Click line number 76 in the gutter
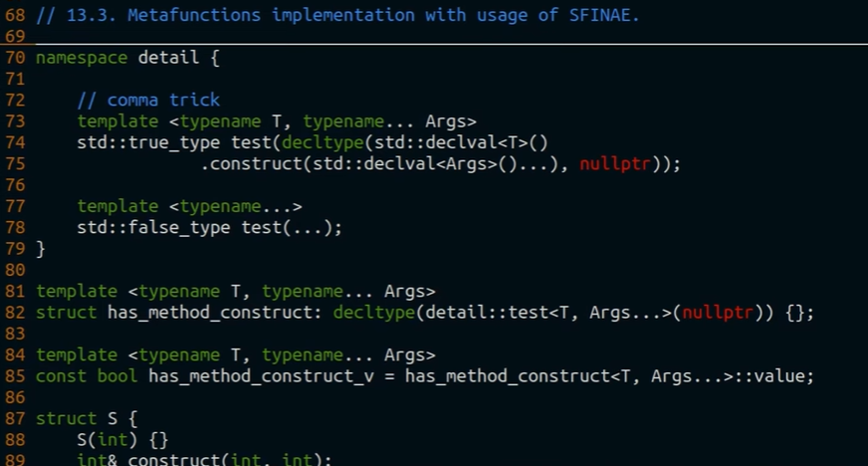 coord(15,185)
